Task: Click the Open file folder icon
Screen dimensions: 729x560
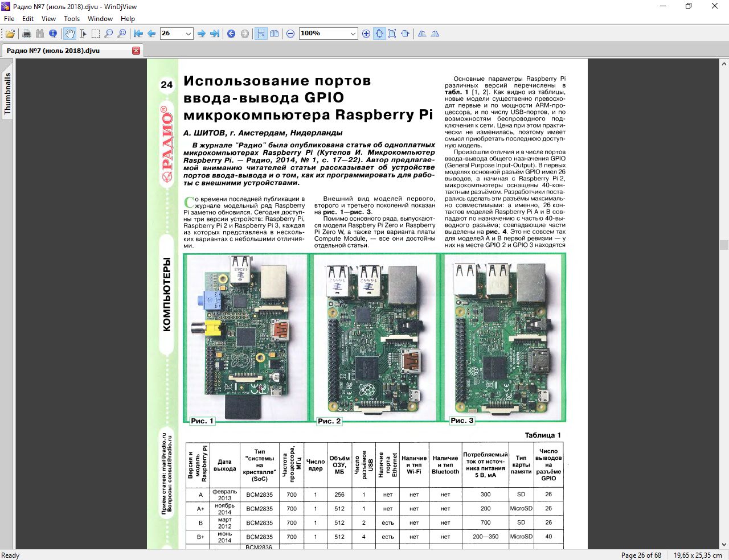Action: click(10, 34)
